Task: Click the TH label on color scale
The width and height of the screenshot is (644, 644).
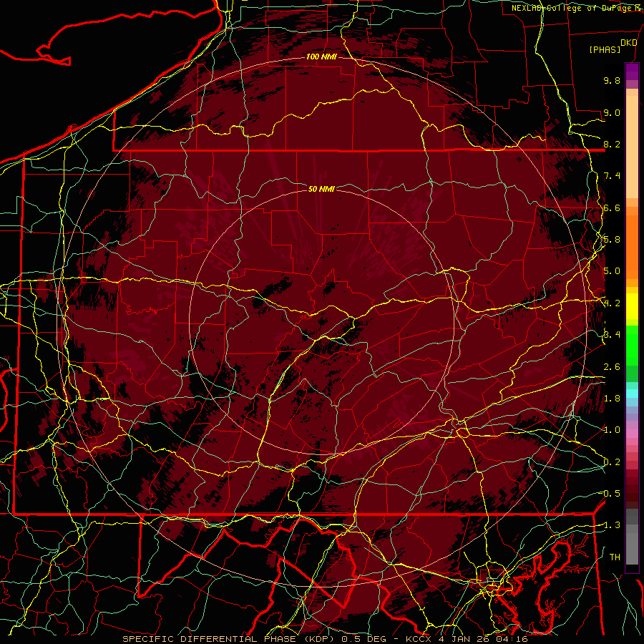Action: [x=615, y=557]
